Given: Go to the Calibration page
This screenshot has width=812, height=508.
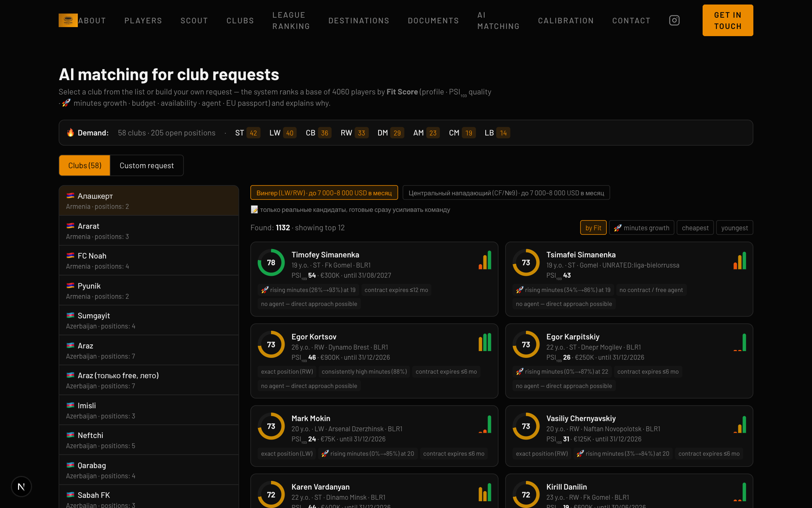Looking at the screenshot, I should click(x=566, y=21).
